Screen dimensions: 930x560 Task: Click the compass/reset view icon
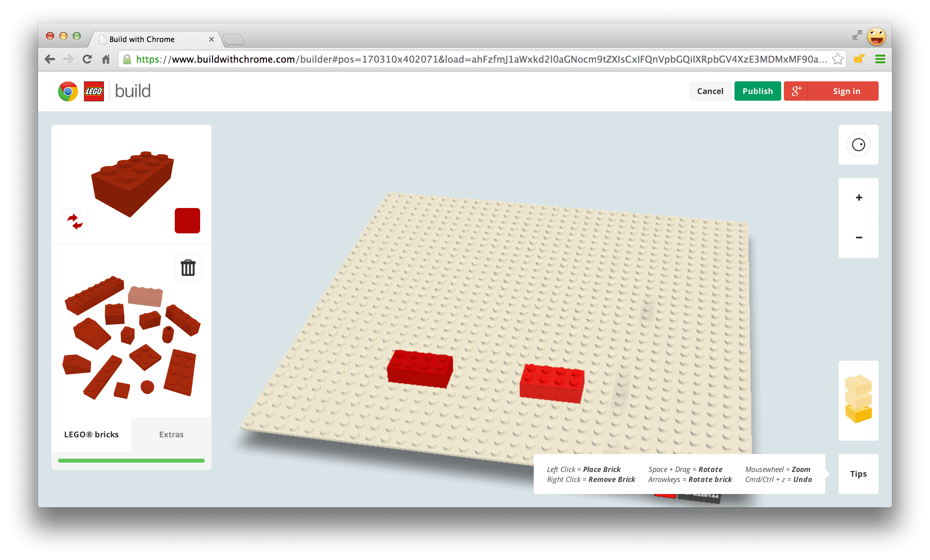tap(858, 145)
